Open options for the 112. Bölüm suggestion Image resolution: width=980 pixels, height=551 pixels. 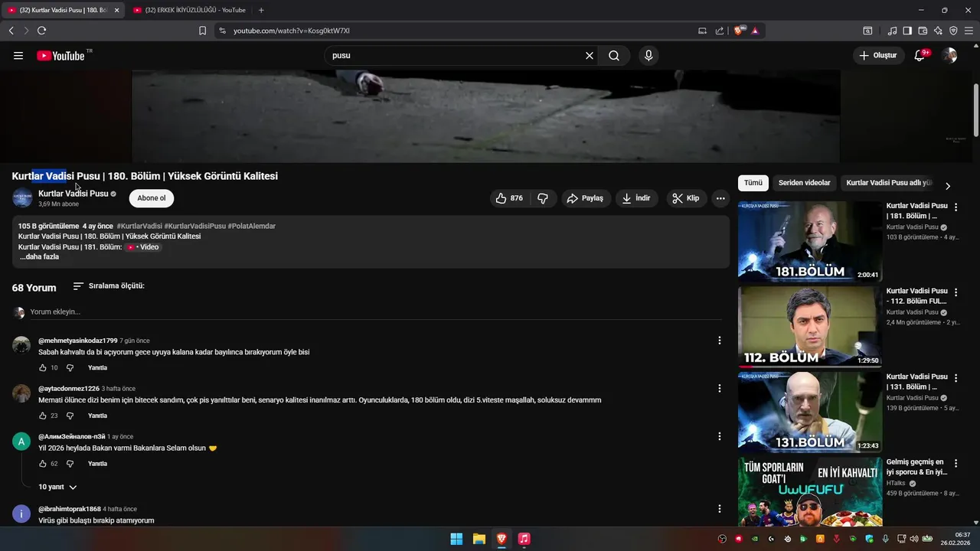click(955, 292)
